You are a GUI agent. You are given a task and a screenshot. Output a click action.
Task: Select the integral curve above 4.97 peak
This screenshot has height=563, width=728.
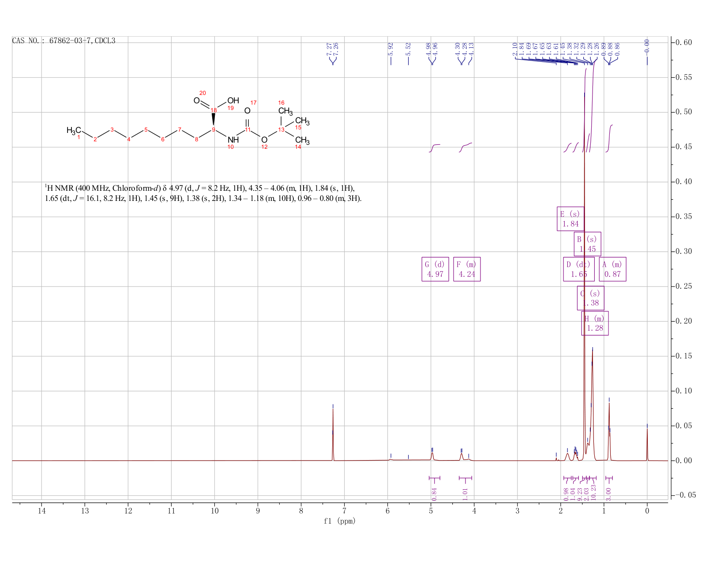pyautogui.click(x=435, y=148)
